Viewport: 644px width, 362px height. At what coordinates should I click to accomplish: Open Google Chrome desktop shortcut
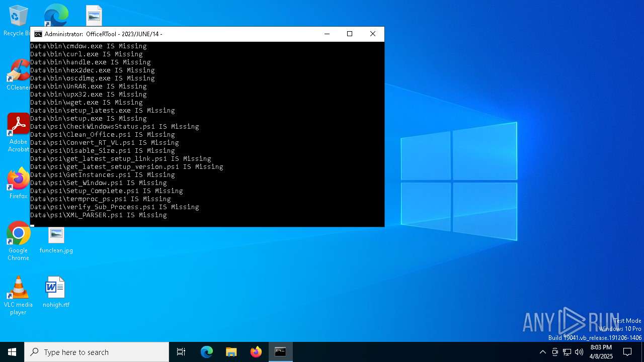18,241
